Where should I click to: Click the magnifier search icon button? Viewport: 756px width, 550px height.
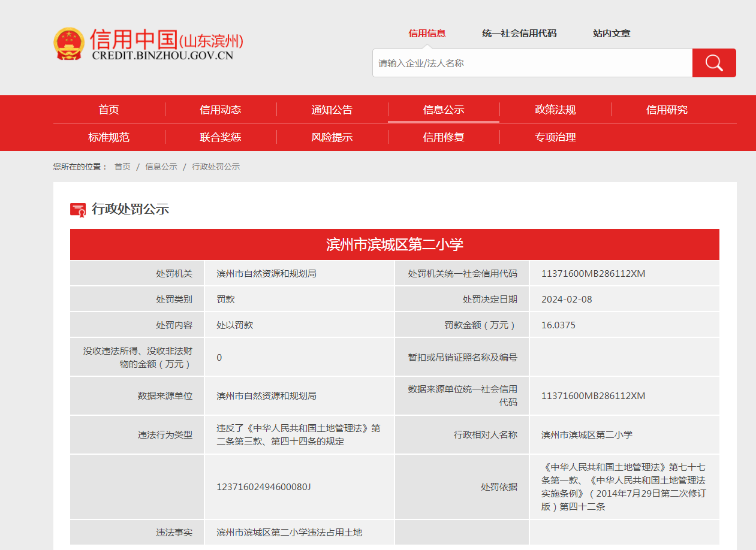713,63
